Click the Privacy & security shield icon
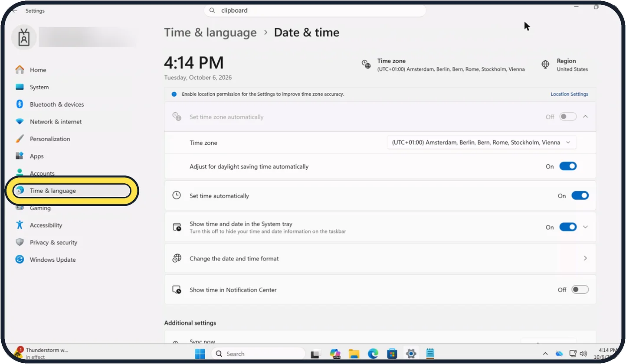 pos(20,242)
